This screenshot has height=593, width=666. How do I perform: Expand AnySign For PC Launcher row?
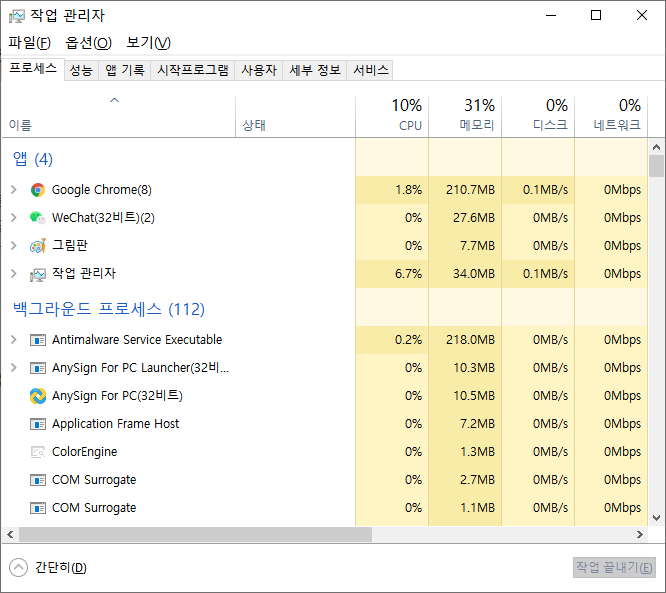pos(14,367)
